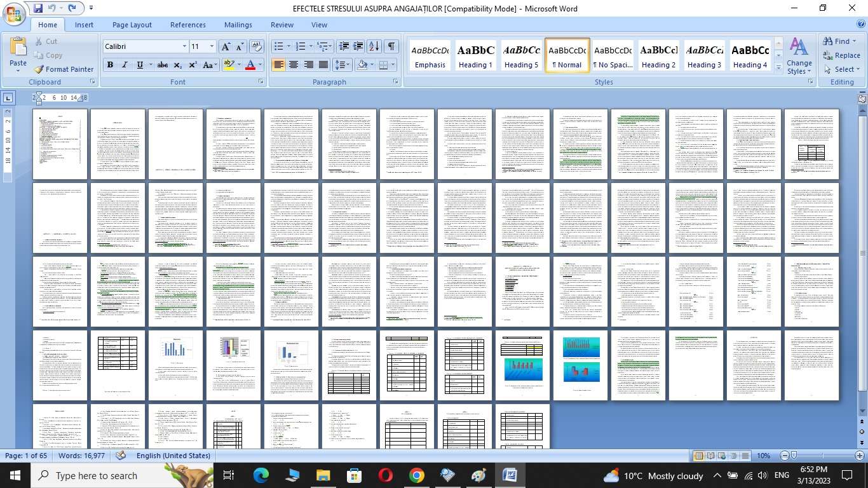Toggle show/hide paragraph marks
This screenshot has height=488, width=868.
coord(391,46)
